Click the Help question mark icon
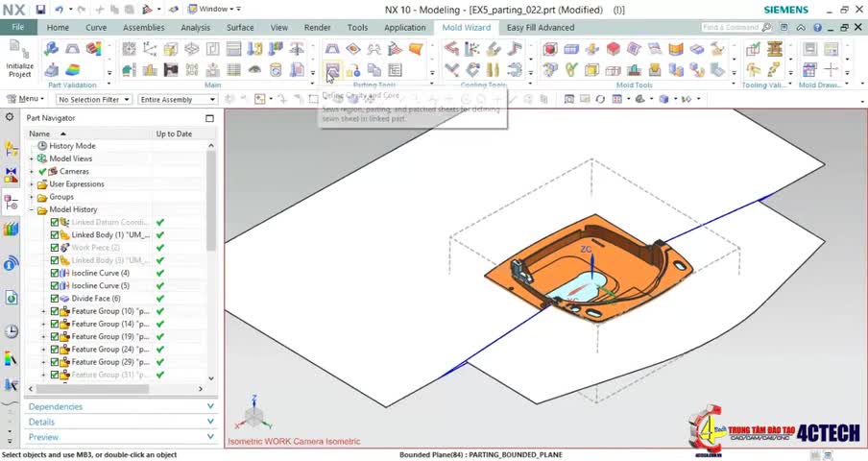Screen dimensions: 868x461 click(818, 27)
